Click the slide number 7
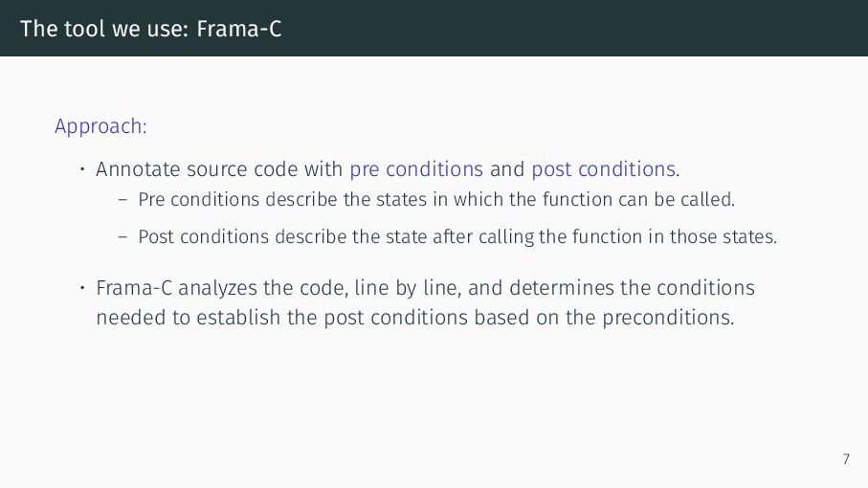Image resolution: width=868 pixels, height=488 pixels. tap(846, 459)
